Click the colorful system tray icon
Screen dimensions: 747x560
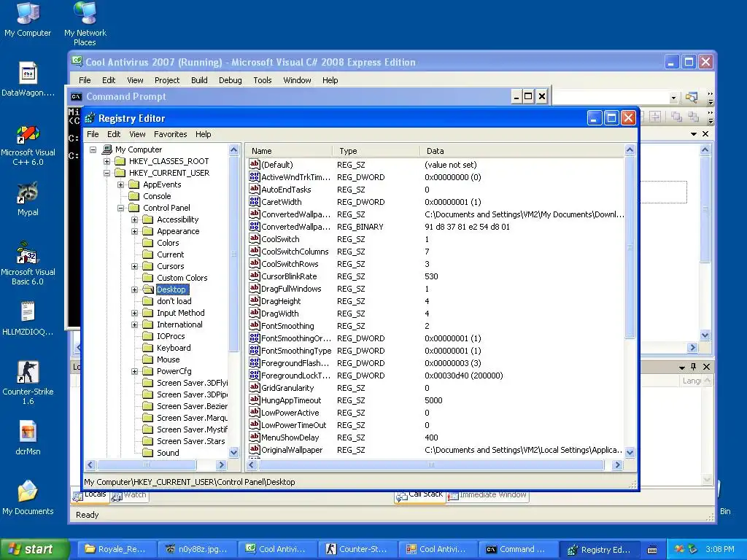679,549
